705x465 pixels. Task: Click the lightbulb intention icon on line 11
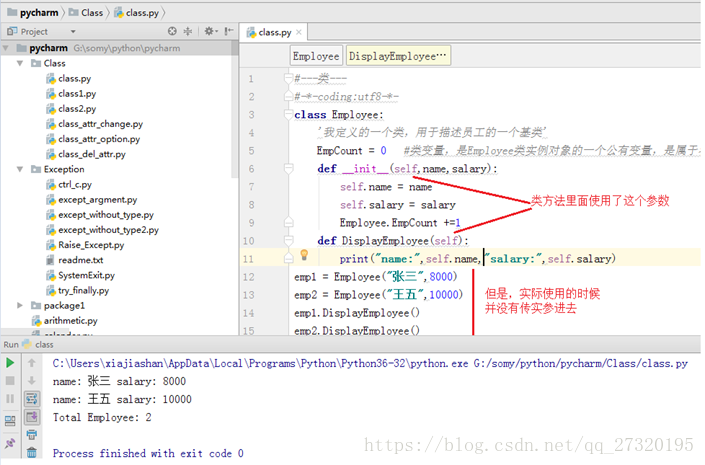click(304, 255)
